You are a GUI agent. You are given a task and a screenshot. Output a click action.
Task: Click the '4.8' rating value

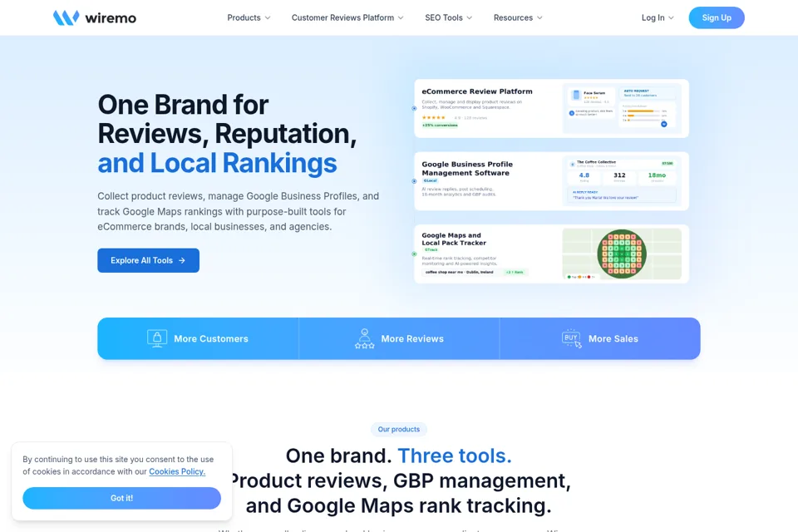(x=584, y=175)
